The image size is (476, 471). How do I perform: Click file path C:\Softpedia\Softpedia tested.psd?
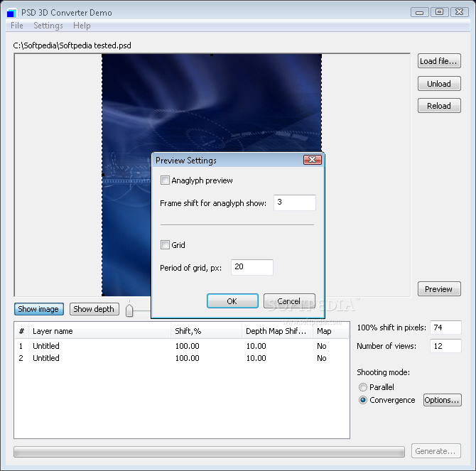72,45
